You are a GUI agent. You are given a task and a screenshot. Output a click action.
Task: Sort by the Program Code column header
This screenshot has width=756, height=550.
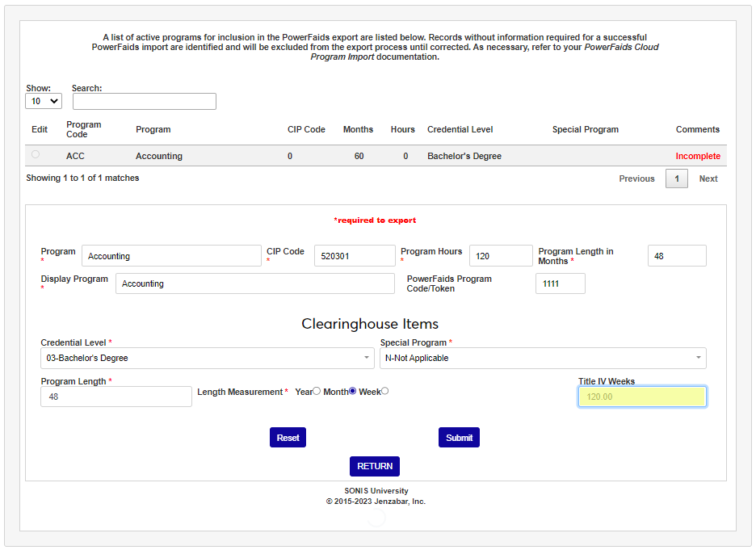tap(84, 129)
